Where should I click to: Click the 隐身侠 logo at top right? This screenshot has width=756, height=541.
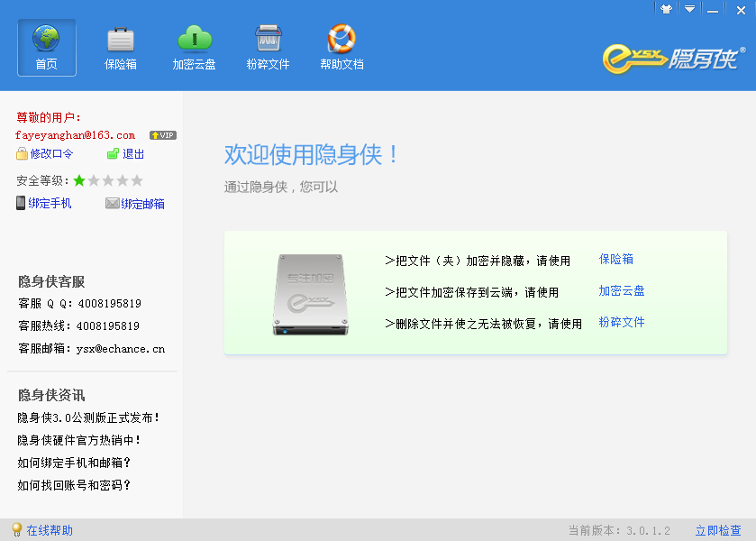pos(674,59)
